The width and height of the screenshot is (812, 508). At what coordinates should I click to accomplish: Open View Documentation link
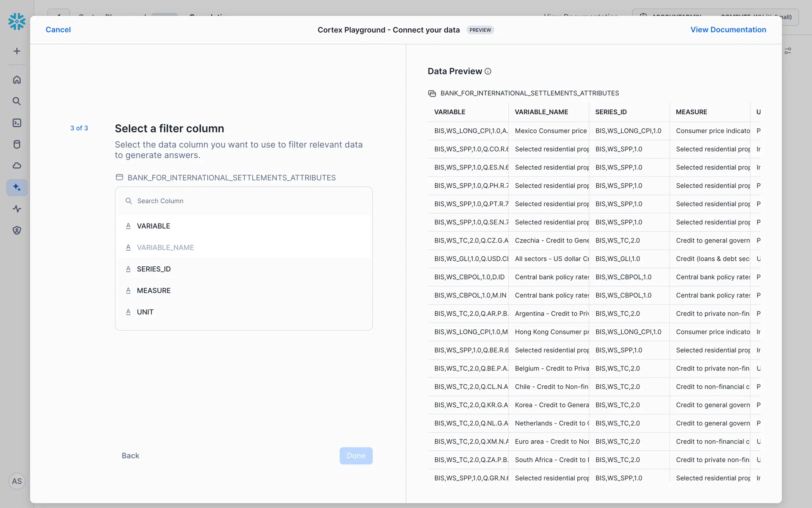tap(728, 30)
